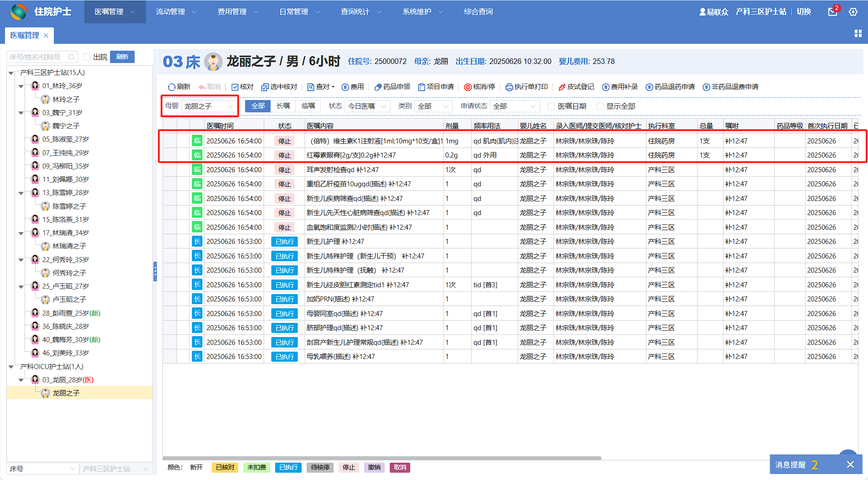
Task: Select patient 28_彭雨萱_25岁 in tree
Action: [71, 313]
